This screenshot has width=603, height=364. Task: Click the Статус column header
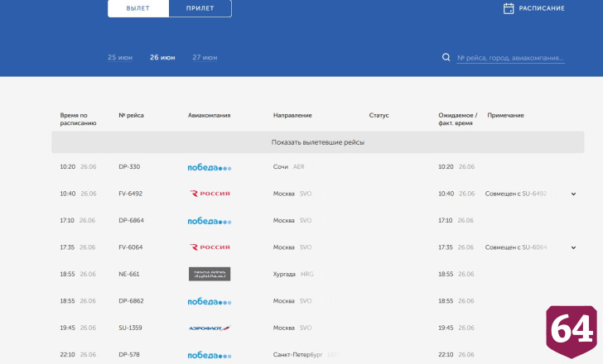[x=379, y=115]
